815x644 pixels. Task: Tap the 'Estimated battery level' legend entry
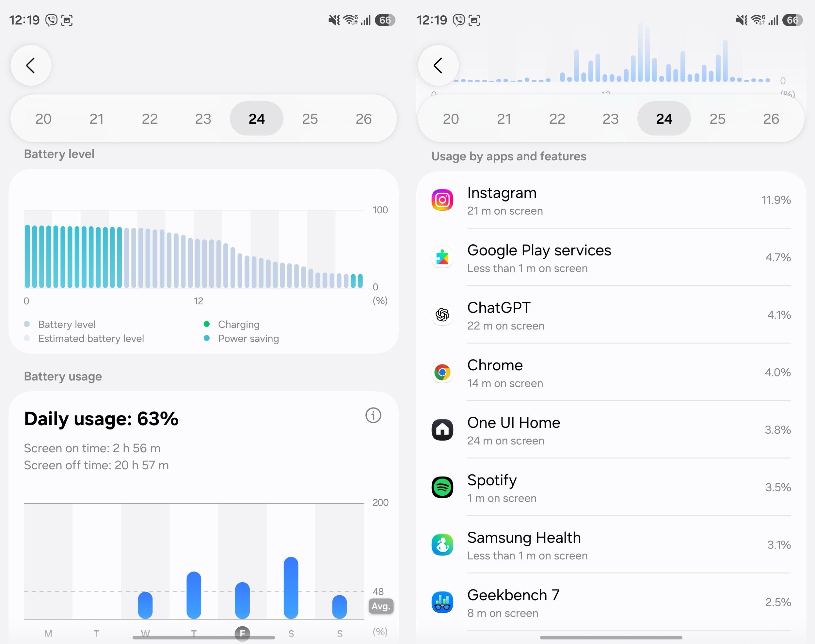point(84,338)
